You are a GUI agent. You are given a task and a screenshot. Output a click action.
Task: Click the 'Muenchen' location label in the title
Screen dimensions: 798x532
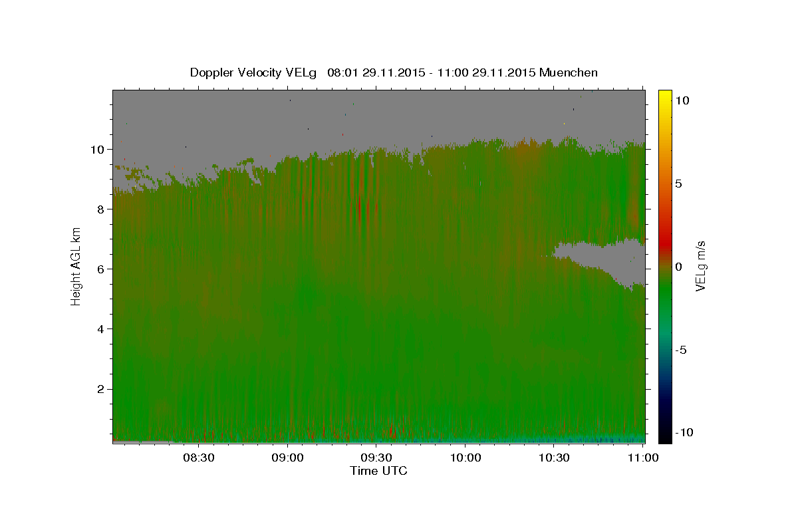pyautogui.click(x=569, y=72)
